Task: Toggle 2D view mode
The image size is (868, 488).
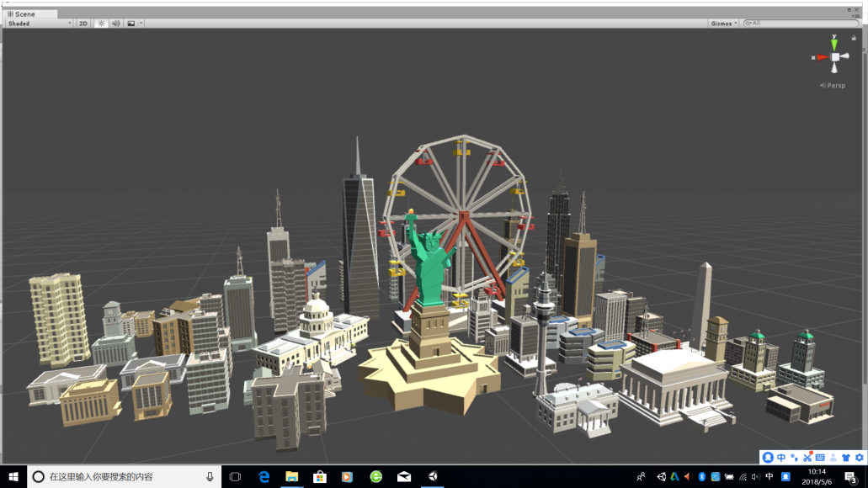Action: (83, 24)
